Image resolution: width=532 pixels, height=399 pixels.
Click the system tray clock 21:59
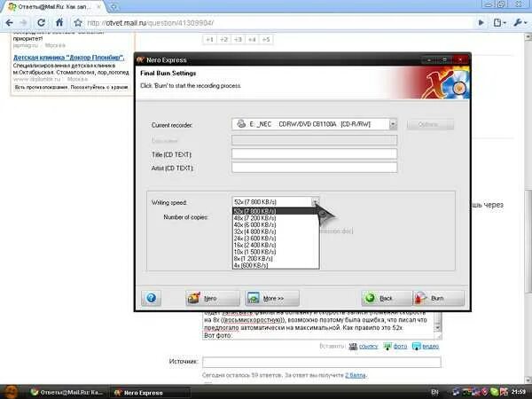click(519, 392)
